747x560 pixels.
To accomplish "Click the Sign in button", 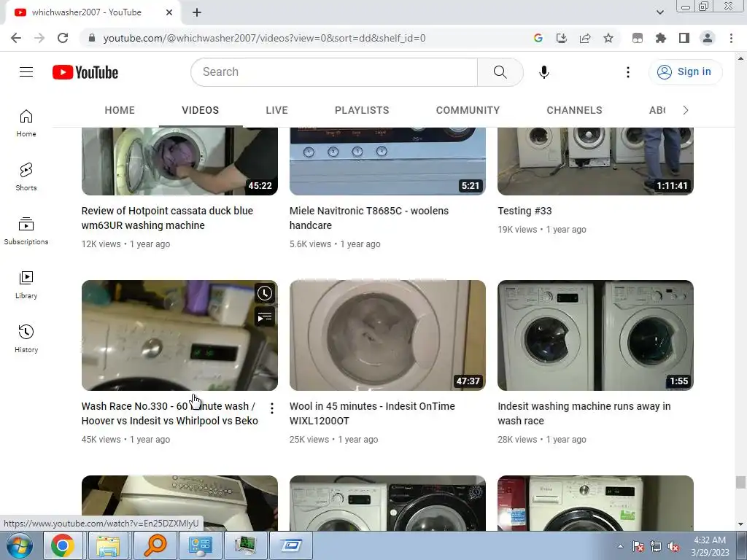I will (x=685, y=72).
